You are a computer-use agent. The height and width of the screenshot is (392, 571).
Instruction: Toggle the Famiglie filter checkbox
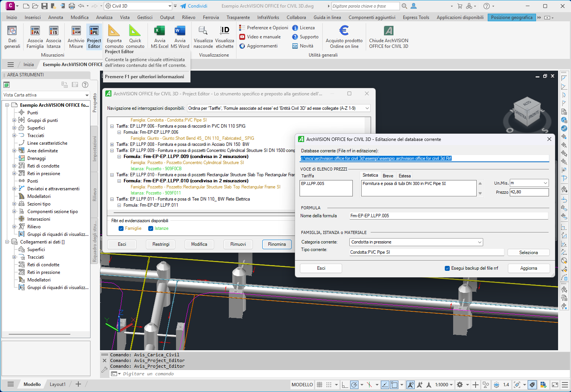pyautogui.click(x=121, y=228)
